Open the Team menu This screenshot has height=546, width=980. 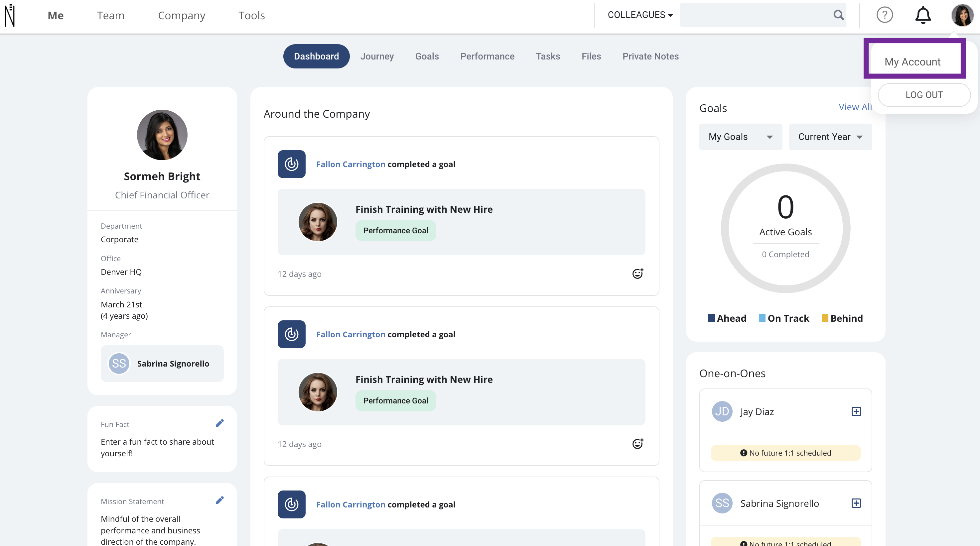(111, 15)
